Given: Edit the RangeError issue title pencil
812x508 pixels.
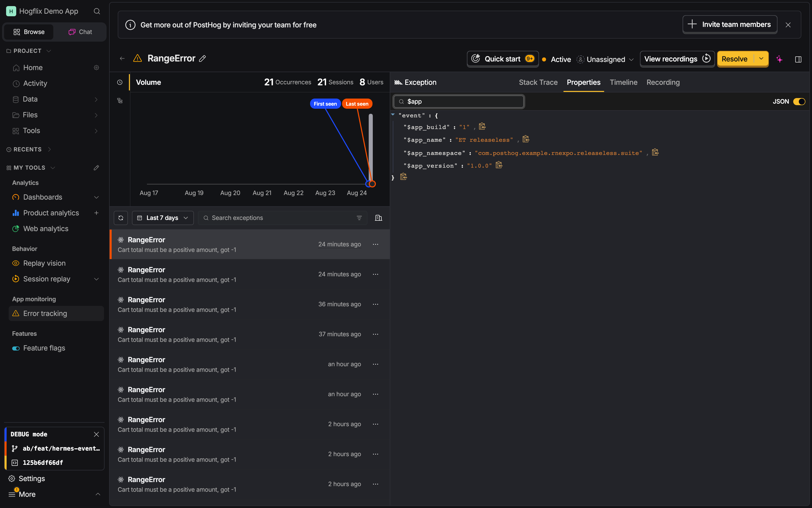Looking at the screenshot, I should click(202, 58).
